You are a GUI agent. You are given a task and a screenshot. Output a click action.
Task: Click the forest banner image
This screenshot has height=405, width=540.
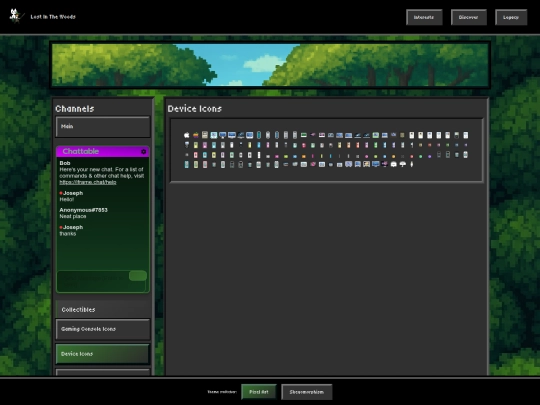pos(270,65)
